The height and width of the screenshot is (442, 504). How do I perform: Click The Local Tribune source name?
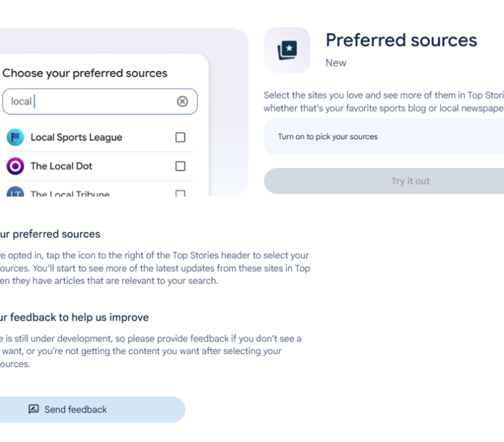(x=70, y=194)
